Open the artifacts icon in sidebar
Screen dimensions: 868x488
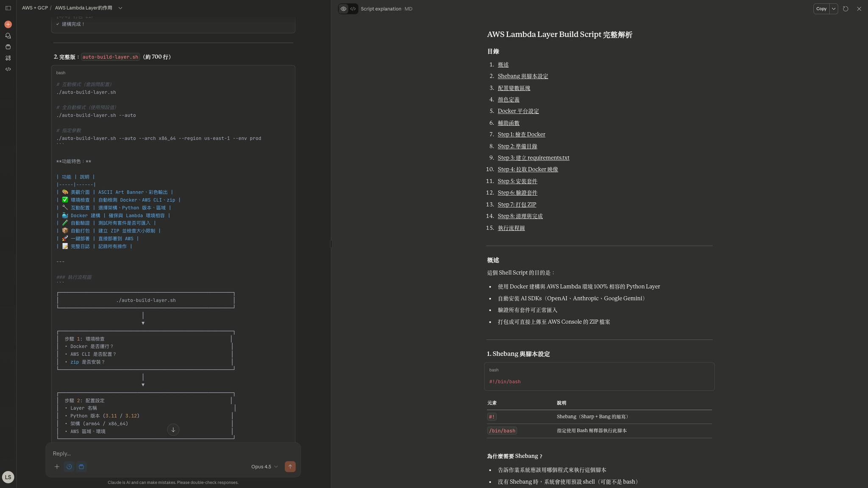click(8, 58)
